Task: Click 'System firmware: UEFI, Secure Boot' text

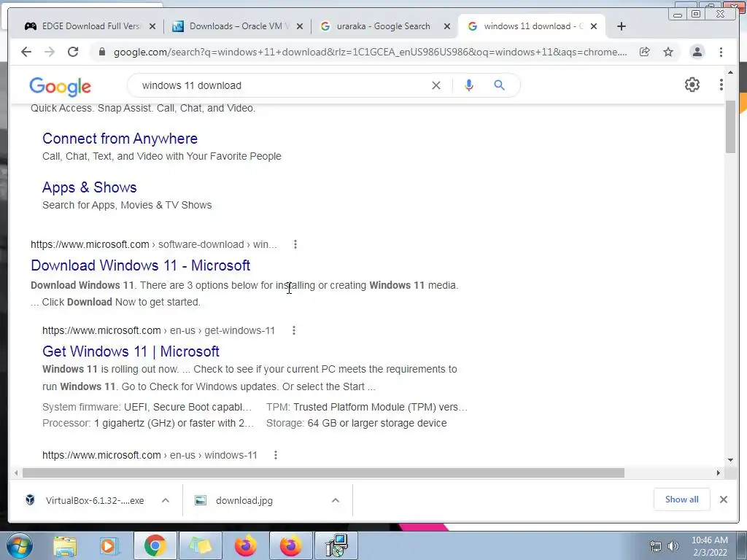Action: point(147,407)
